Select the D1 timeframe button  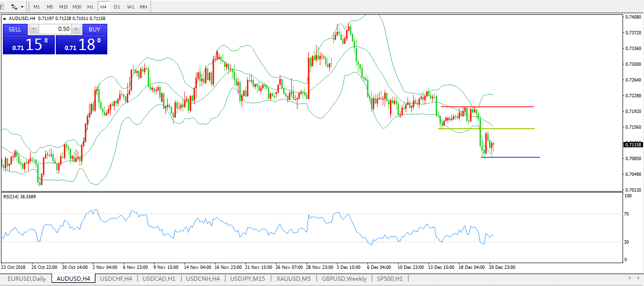coord(117,7)
